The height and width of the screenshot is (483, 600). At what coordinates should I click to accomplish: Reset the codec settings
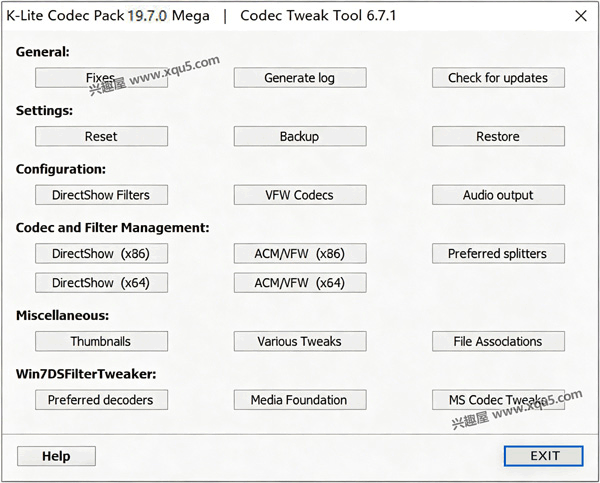pos(101,136)
